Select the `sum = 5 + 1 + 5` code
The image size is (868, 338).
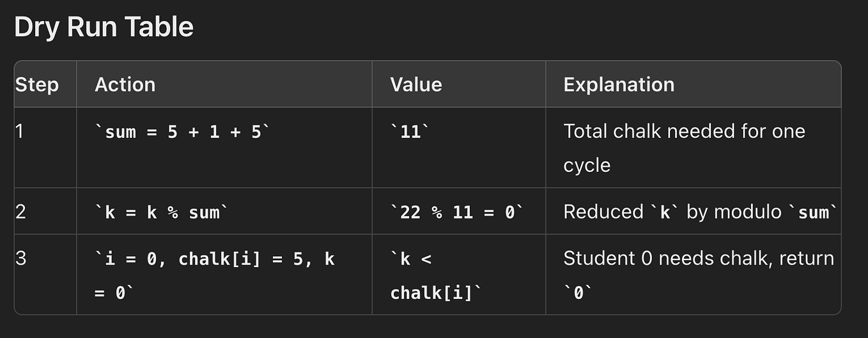[182, 132]
